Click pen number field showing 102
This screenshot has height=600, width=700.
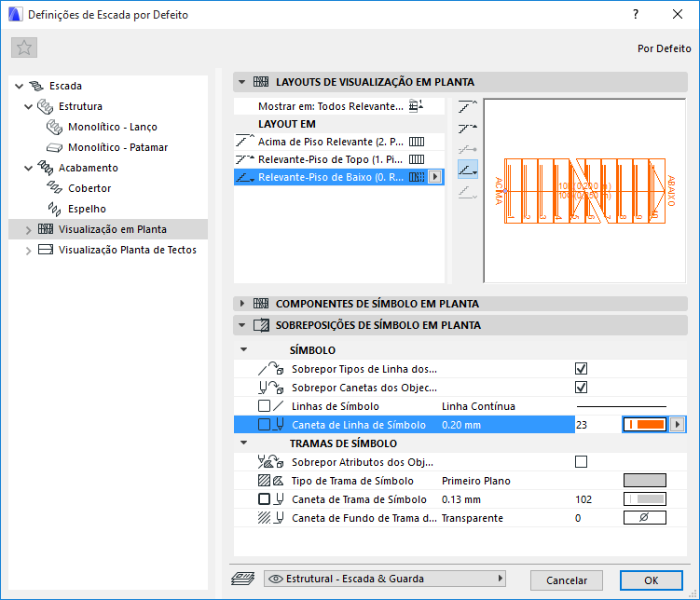click(583, 499)
